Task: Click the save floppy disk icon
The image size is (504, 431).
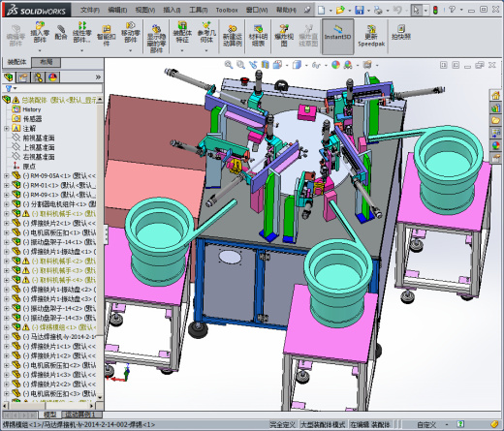Action: 360,10
